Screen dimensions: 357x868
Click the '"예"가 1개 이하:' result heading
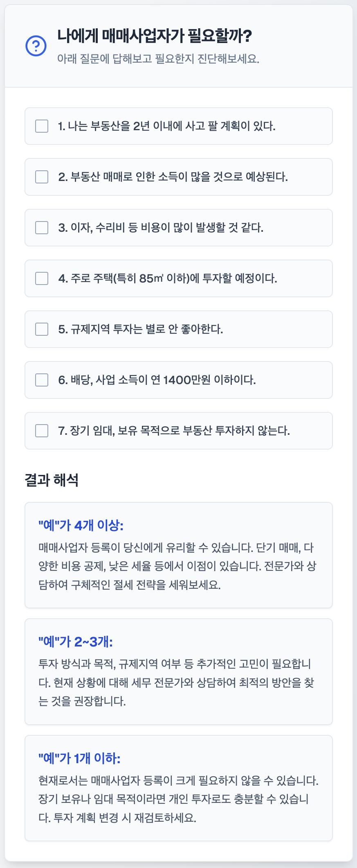click(x=79, y=758)
